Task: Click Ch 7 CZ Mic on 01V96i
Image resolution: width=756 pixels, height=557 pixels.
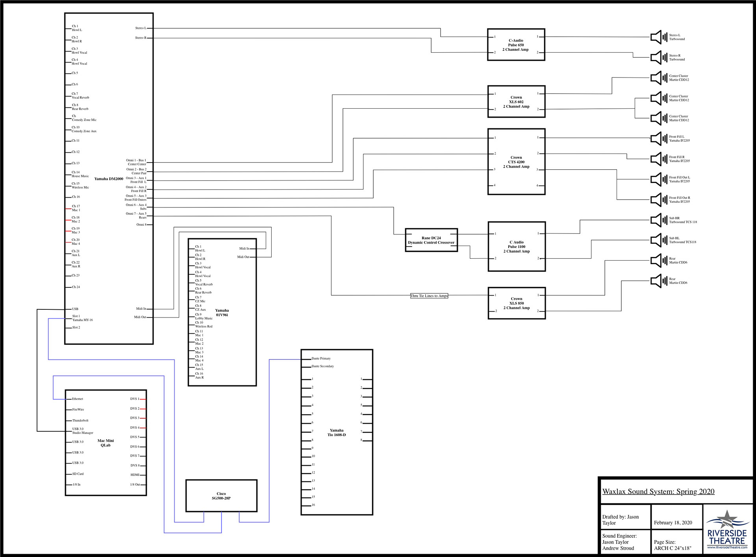Action: pos(200,299)
